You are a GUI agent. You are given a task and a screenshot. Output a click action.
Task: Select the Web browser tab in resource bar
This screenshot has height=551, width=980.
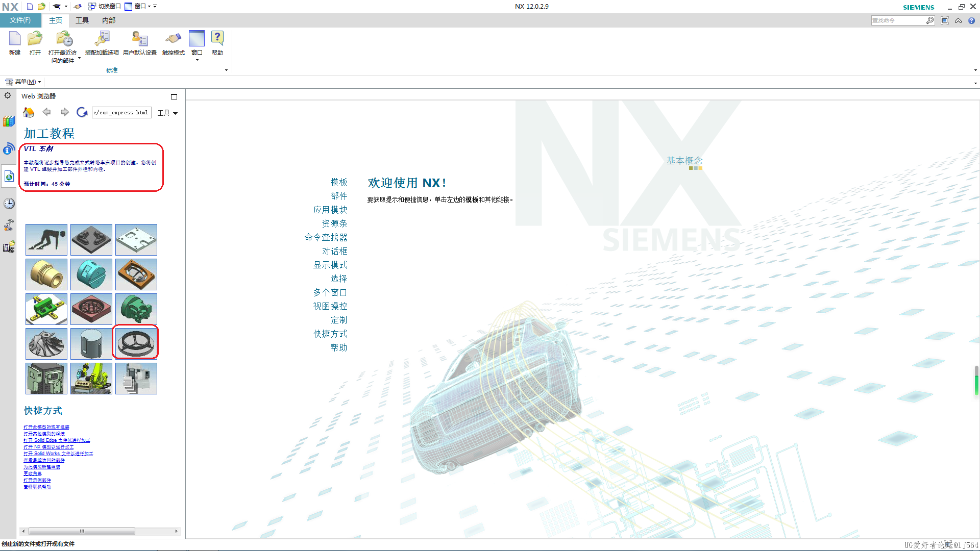tap(9, 176)
